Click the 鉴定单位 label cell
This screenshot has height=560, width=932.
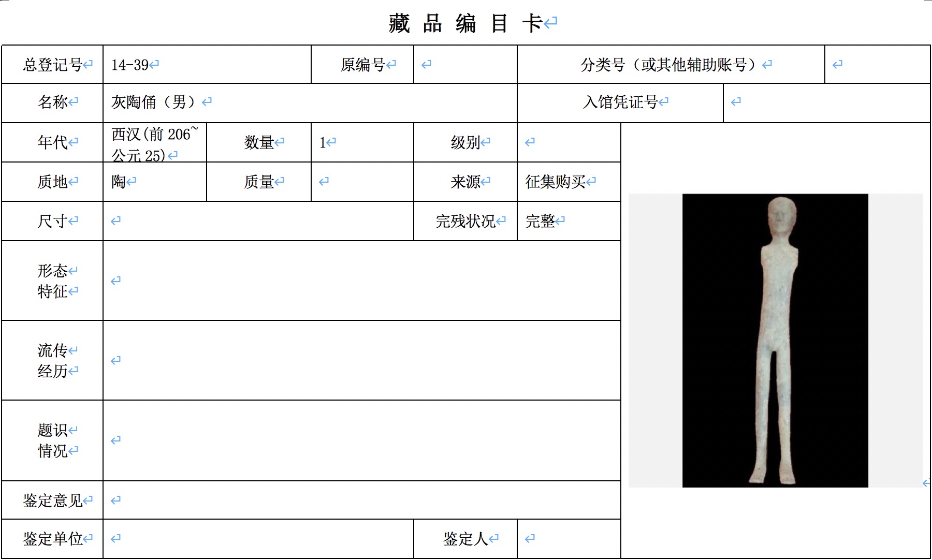tap(52, 539)
